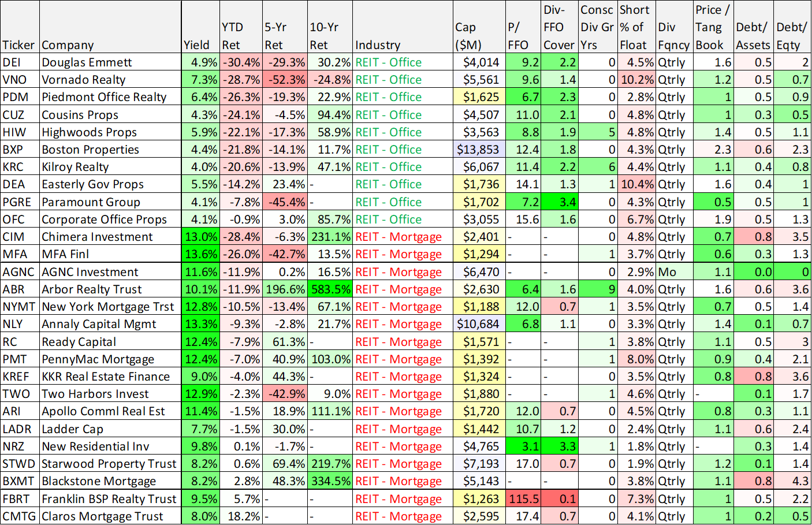
Task: Click the P/FFO column header
Action: (523, 27)
